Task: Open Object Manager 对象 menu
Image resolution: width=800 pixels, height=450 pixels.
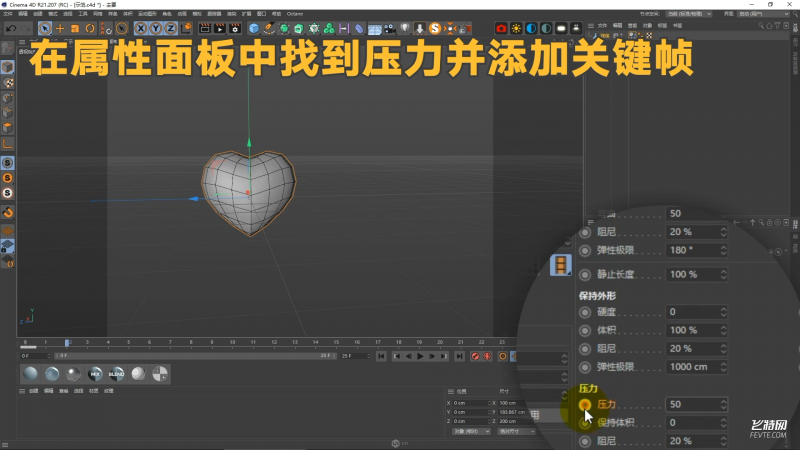Action: tap(647, 26)
